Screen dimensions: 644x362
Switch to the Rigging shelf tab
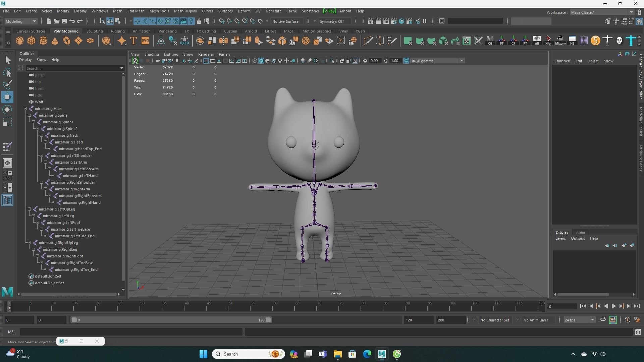118,31
